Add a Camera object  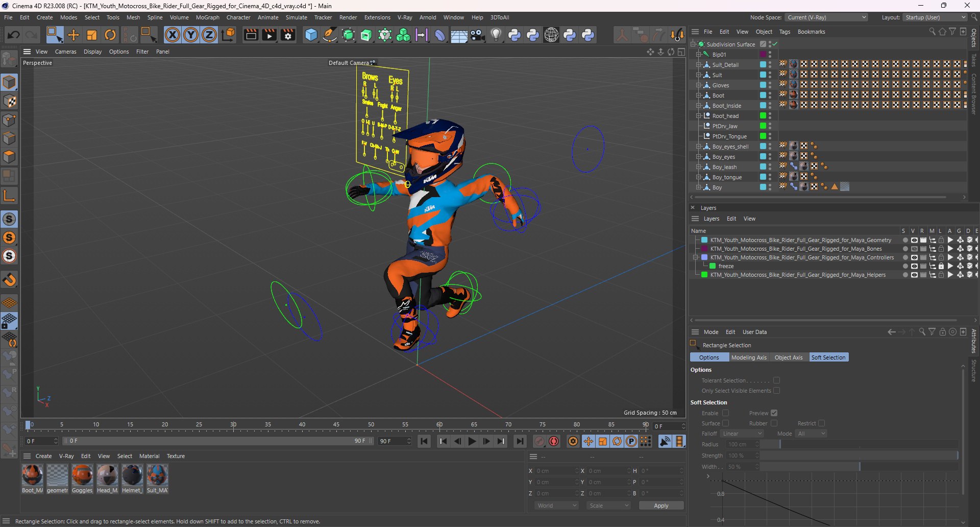[478, 35]
